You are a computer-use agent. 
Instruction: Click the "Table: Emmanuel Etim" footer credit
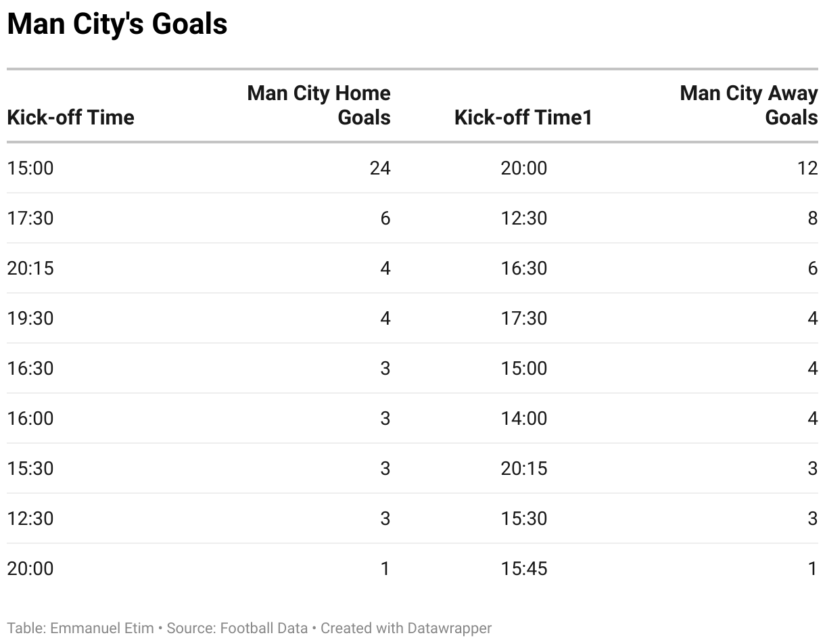80,628
